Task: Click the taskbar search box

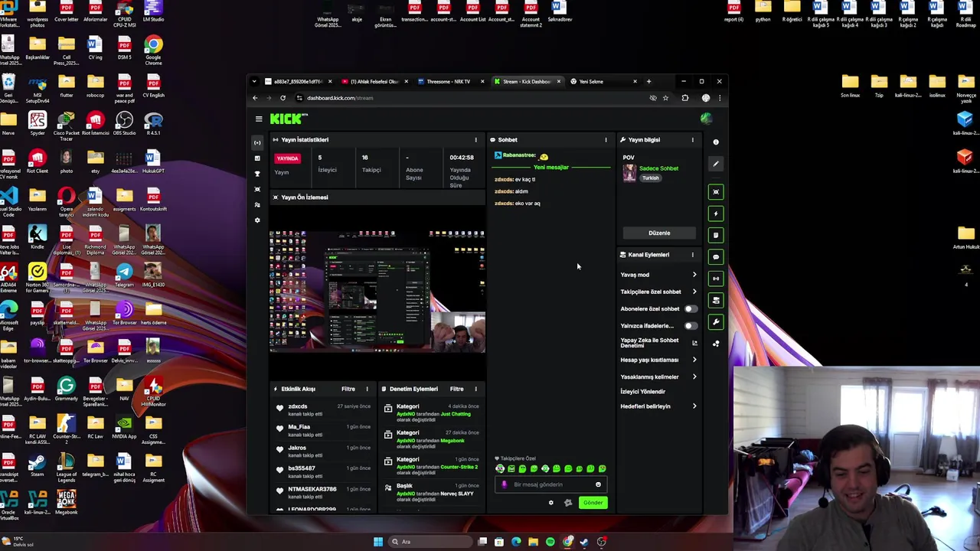Action: [430, 542]
